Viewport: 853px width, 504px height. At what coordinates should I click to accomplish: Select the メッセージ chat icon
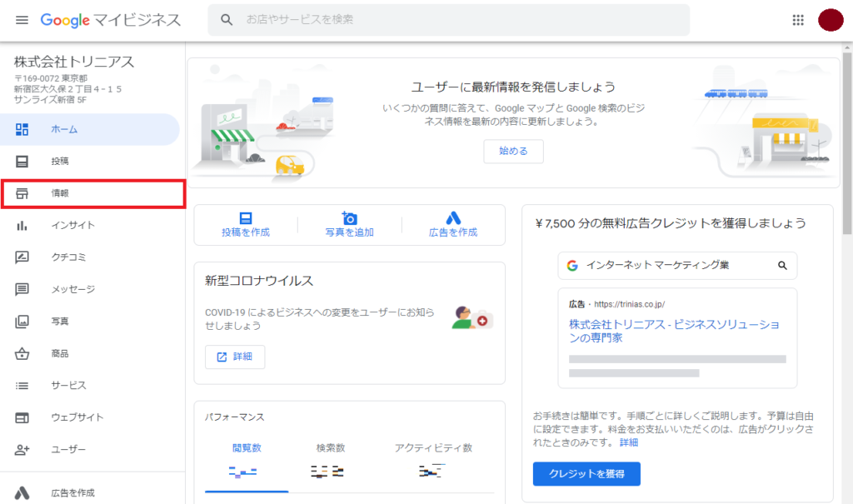(x=22, y=289)
